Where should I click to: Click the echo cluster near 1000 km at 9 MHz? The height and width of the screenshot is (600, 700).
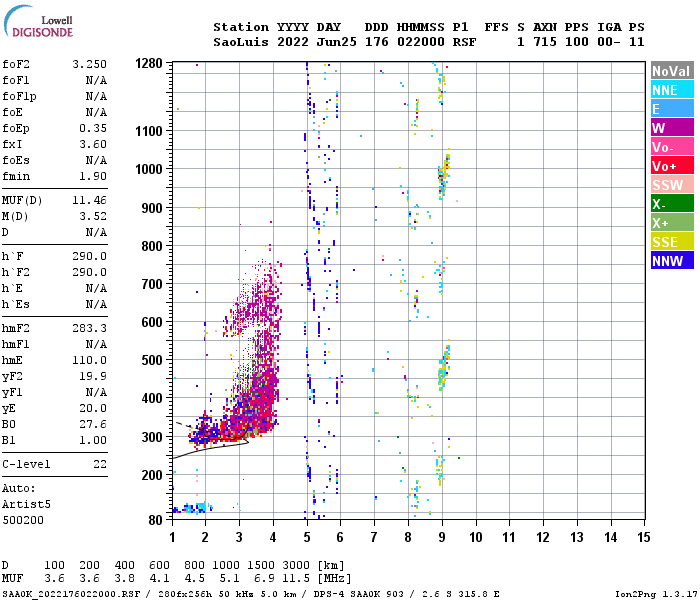[x=444, y=176]
